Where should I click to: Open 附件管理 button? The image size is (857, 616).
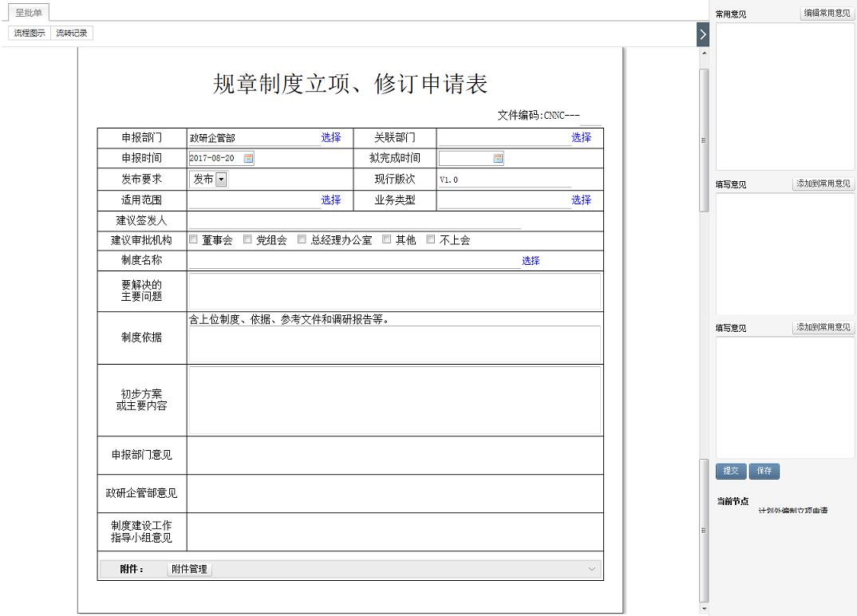189,569
